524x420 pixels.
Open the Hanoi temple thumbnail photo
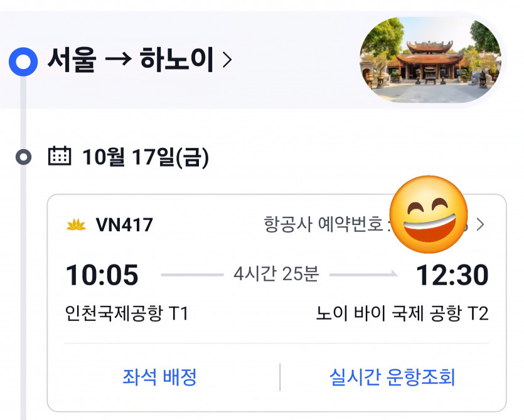(430, 60)
